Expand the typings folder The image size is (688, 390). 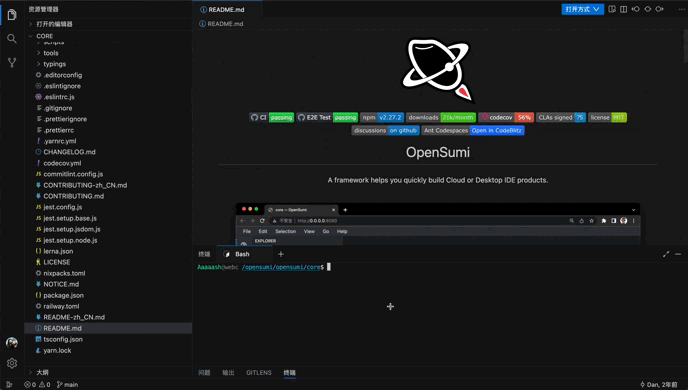click(x=108, y=64)
